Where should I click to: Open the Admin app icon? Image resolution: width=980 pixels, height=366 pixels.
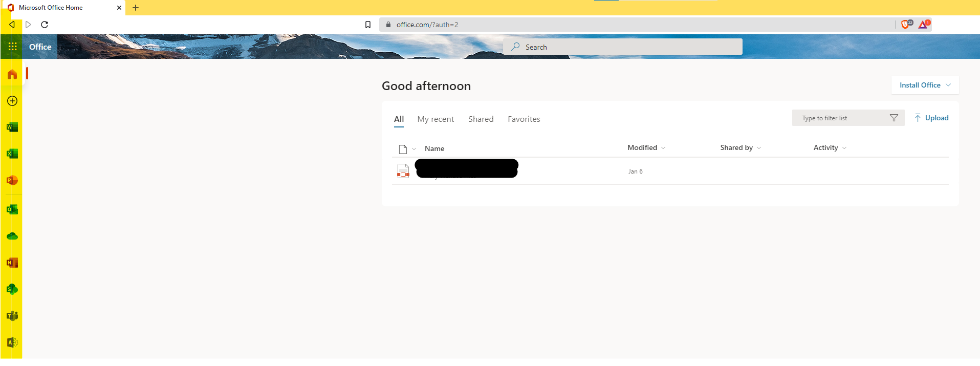[12, 342]
